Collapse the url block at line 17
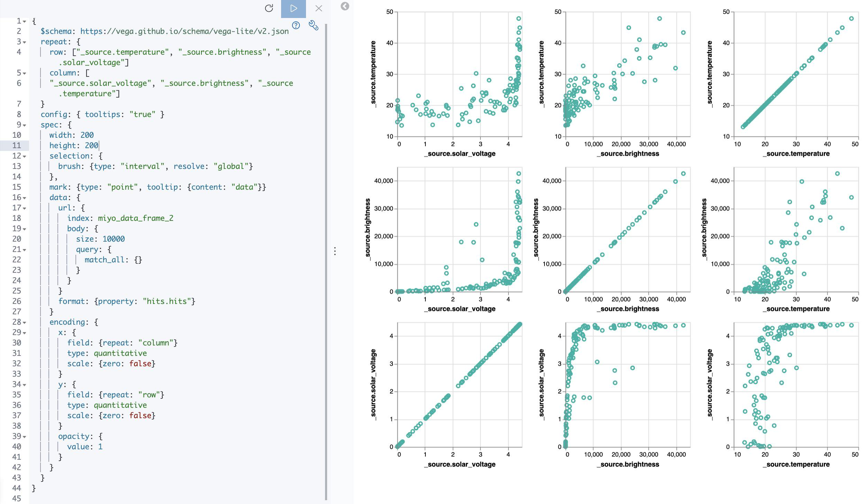864x504 pixels. (25, 208)
